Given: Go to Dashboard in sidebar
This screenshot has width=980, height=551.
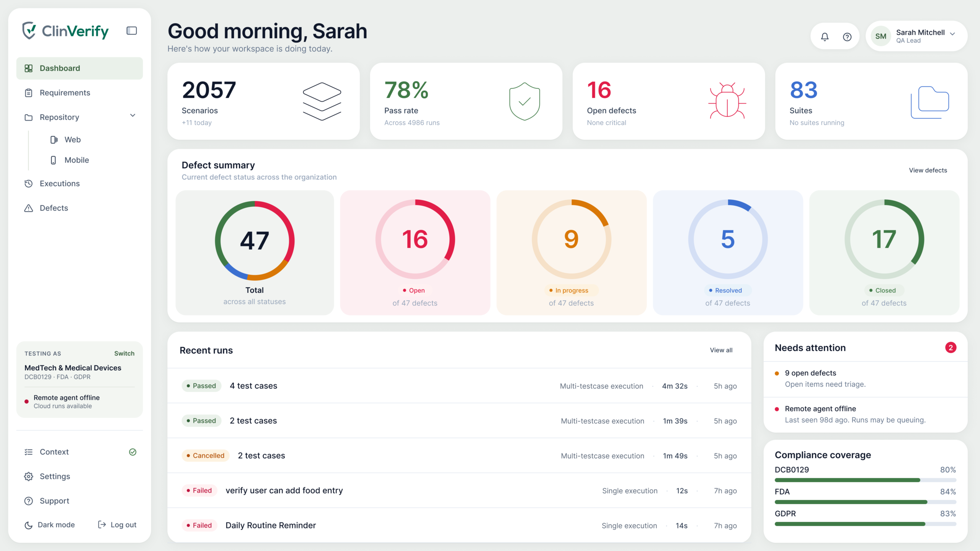Looking at the screenshot, I should pyautogui.click(x=80, y=68).
